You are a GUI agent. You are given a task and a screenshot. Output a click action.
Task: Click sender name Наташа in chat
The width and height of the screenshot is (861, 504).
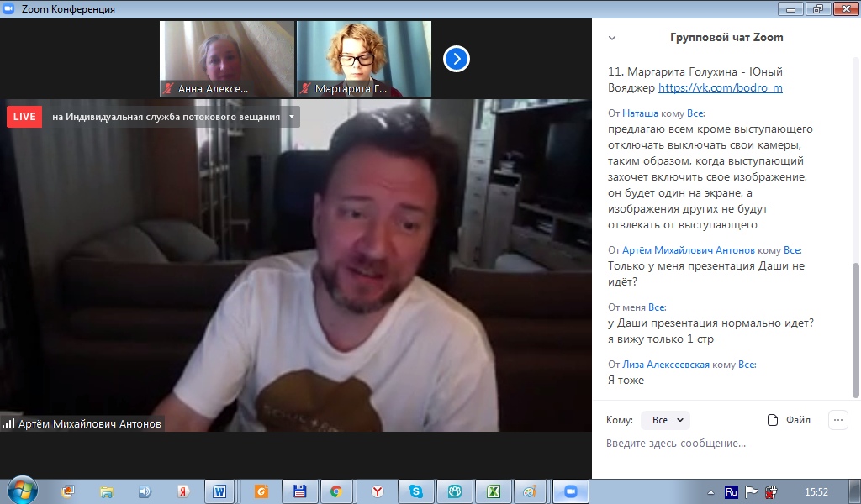click(640, 113)
